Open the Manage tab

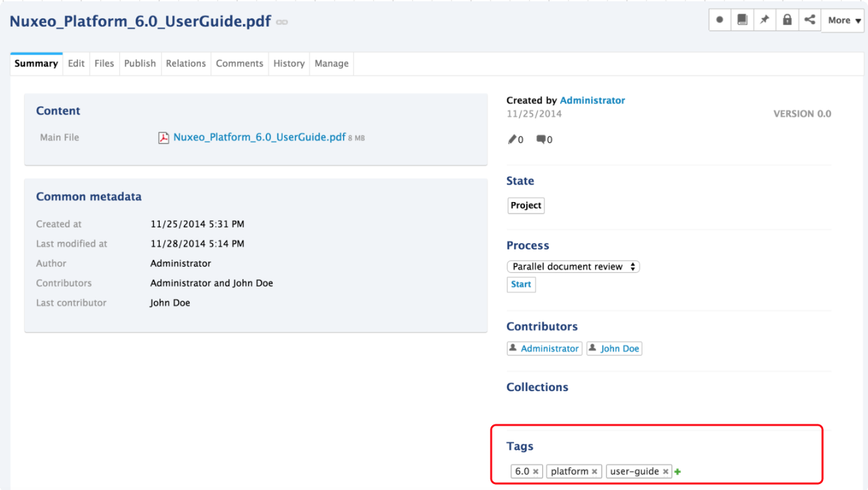(x=332, y=64)
